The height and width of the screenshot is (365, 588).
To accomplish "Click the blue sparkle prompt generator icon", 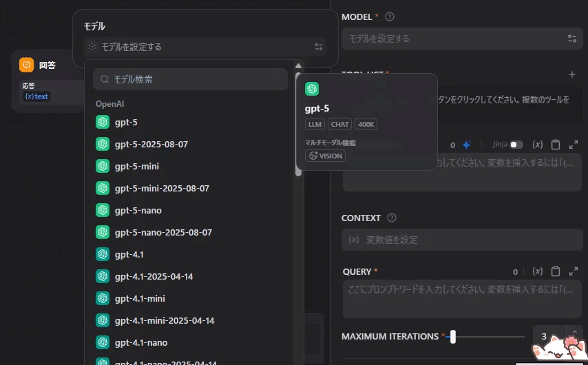I will click(466, 145).
